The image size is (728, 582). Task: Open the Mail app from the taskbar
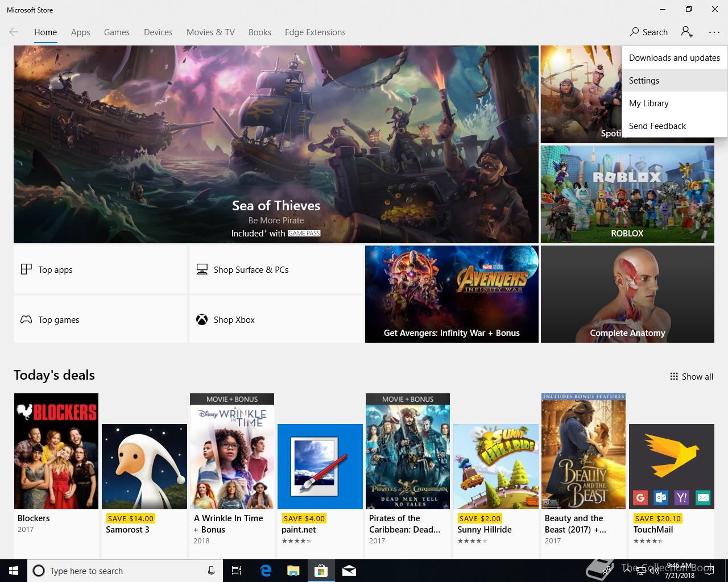pyautogui.click(x=349, y=571)
